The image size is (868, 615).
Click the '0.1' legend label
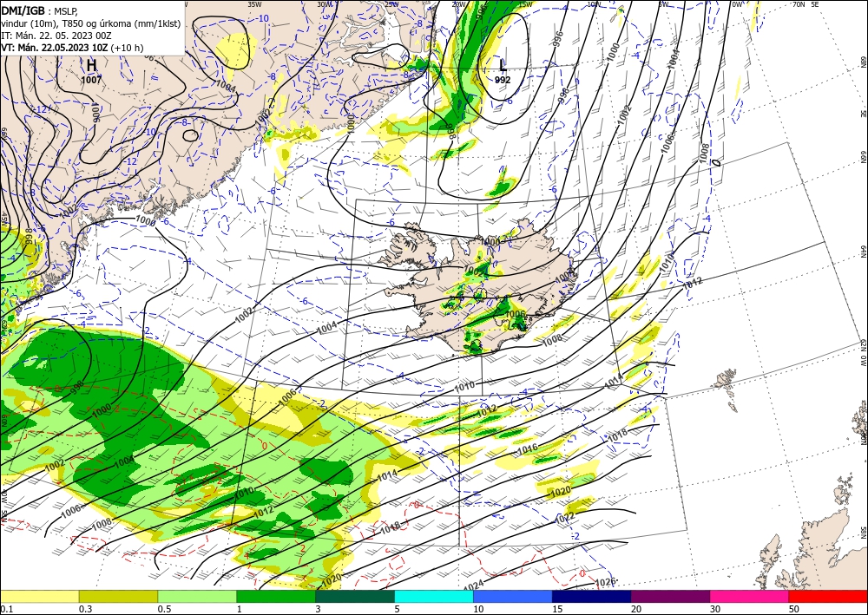click(6, 609)
